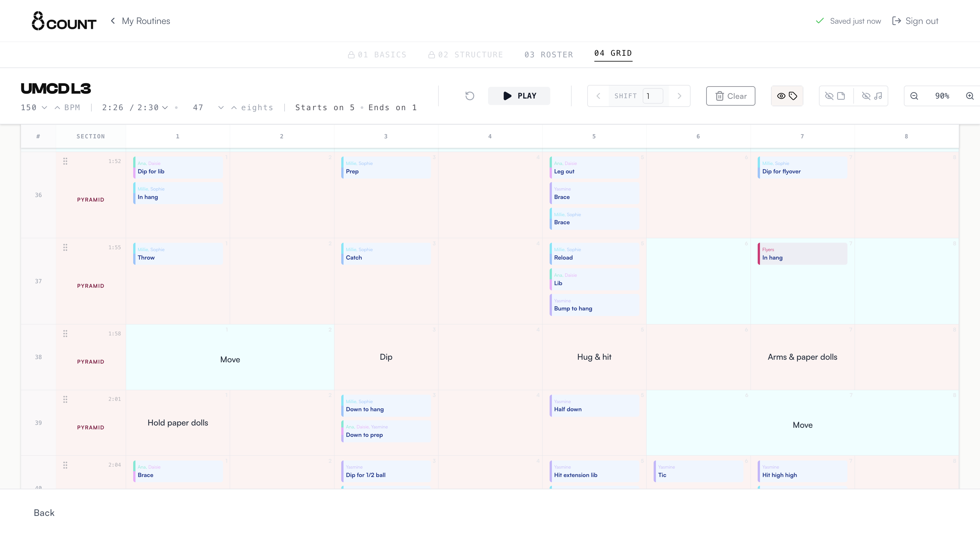Click the zoom in magnifier icon
The image size is (980, 536).
coord(970,96)
